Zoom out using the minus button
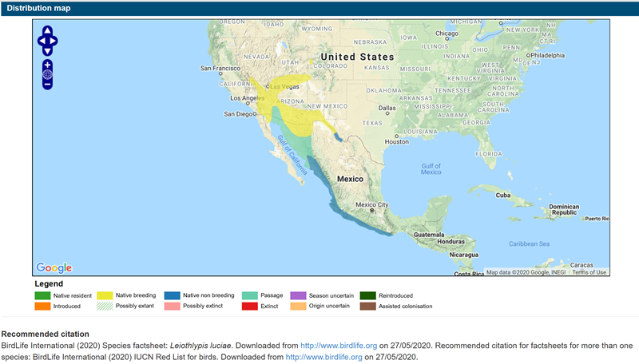Screen dimensions: 639x364 47,85
